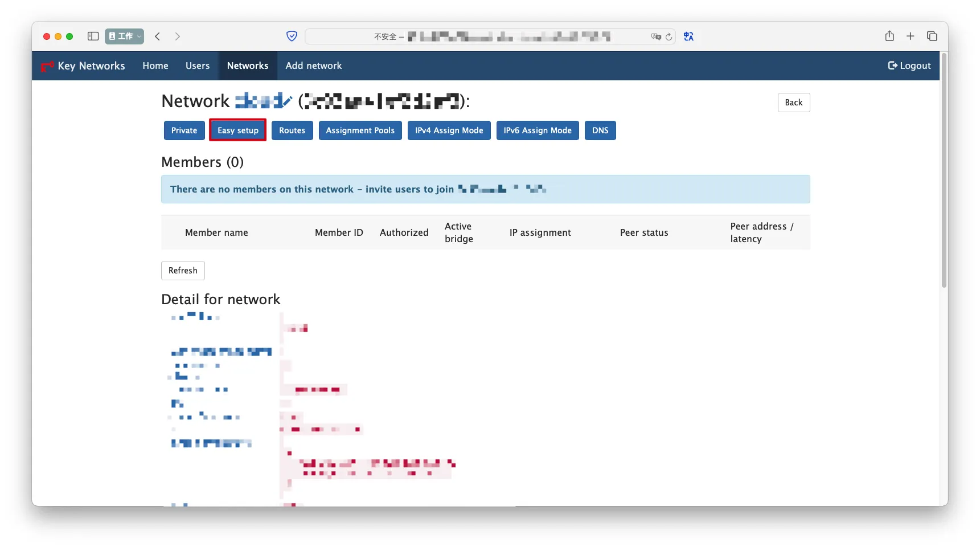Expand the Routes section
Viewport: 980px width, 548px height.
pos(292,130)
